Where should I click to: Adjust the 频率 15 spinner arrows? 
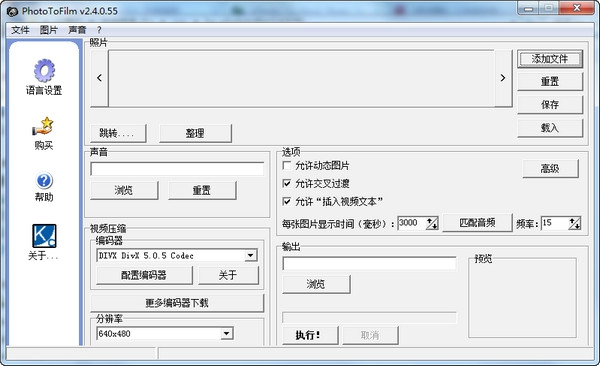click(x=574, y=223)
